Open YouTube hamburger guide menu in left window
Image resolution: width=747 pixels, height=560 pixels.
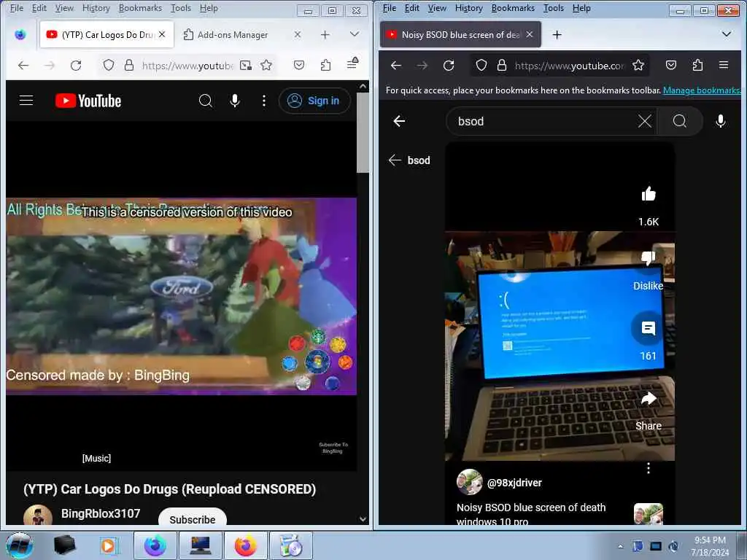(26, 101)
